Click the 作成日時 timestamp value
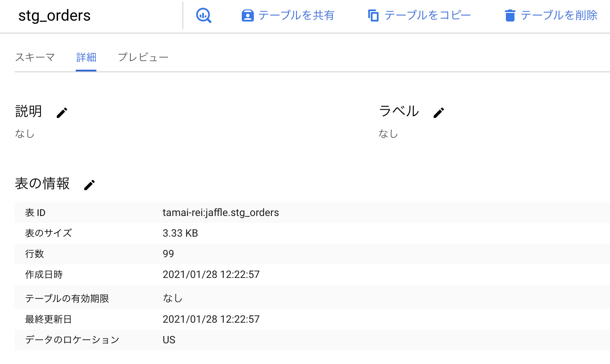This screenshot has height=364, width=610. (211, 275)
